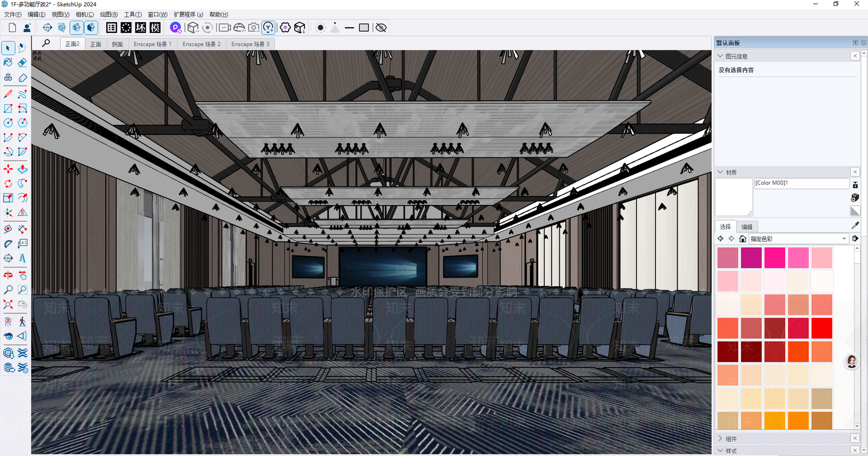
Task: Click the purple round P plugin icon
Action: (175, 28)
